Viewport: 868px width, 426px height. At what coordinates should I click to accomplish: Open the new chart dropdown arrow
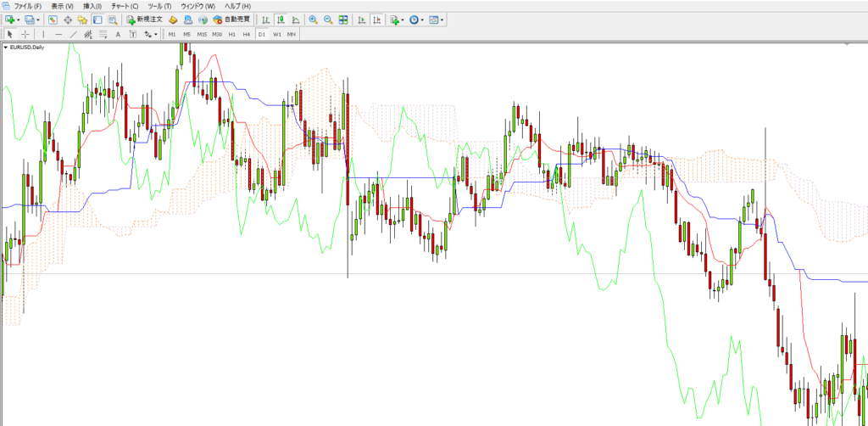18,20
